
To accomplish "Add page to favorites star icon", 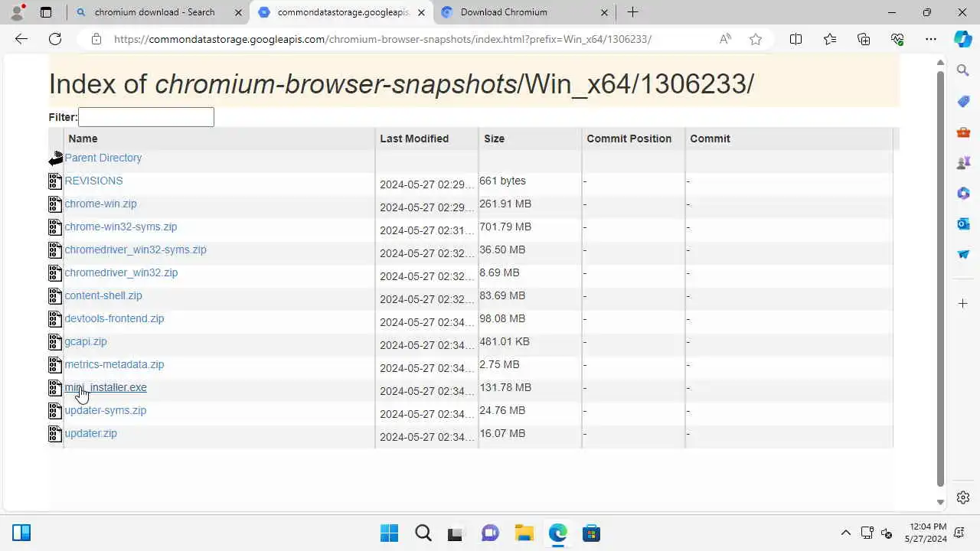I will pos(756,39).
